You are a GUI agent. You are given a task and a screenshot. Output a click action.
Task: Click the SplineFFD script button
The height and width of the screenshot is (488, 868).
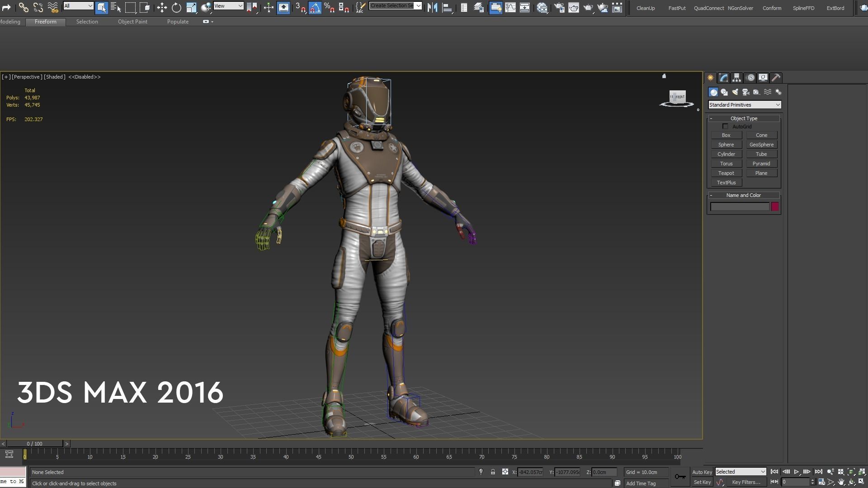click(803, 8)
